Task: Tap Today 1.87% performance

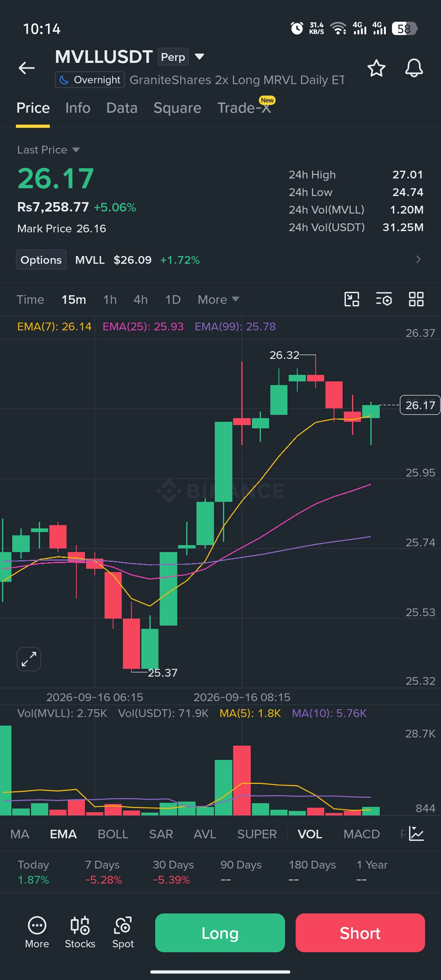Action: pos(33,872)
